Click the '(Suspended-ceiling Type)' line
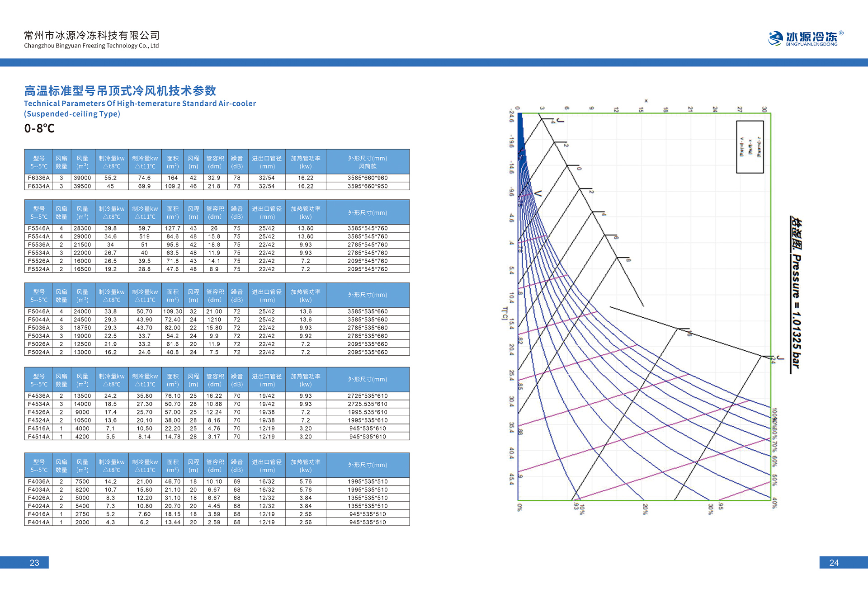 tap(72, 114)
